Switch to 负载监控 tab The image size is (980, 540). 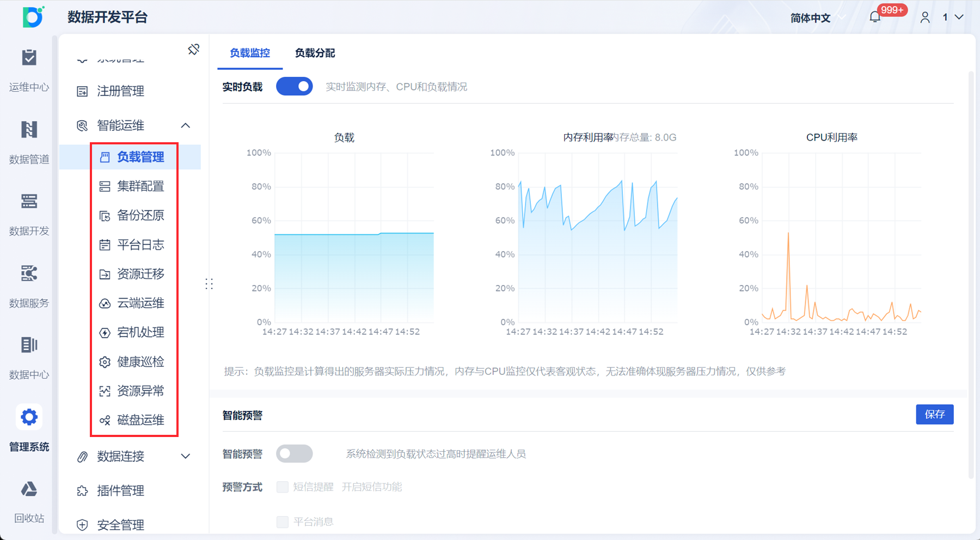click(250, 53)
